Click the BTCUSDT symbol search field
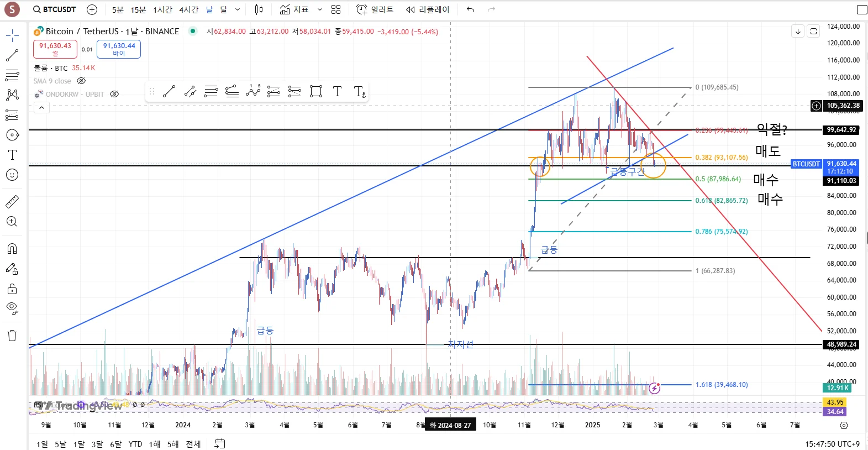This screenshot has height=450, width=868. [x=55, y=9]
